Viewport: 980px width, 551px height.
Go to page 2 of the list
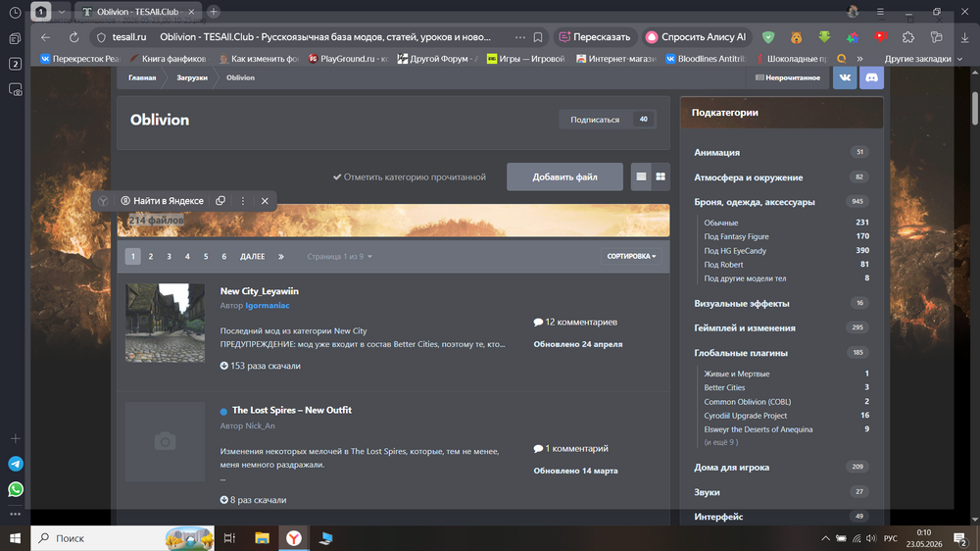(x=151, y=257)
